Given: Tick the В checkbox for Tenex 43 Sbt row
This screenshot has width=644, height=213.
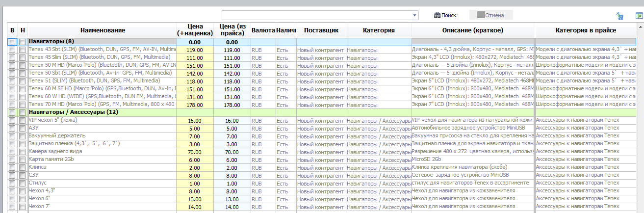Looking at the screenshot, I should 12,50.
